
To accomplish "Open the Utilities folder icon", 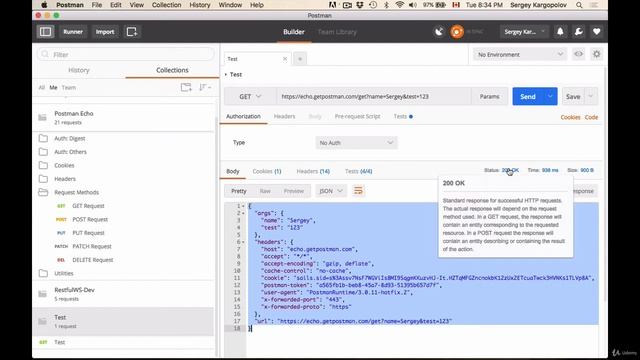I will click(43, 273).
